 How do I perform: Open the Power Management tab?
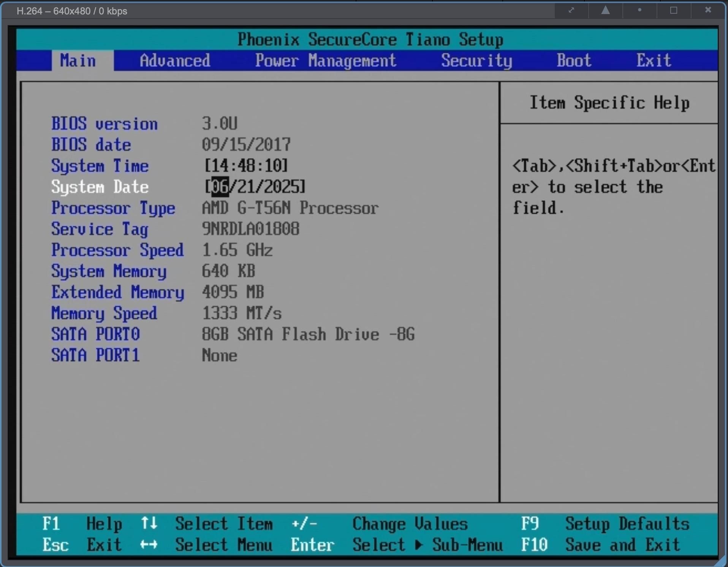(x=326, y=61)
